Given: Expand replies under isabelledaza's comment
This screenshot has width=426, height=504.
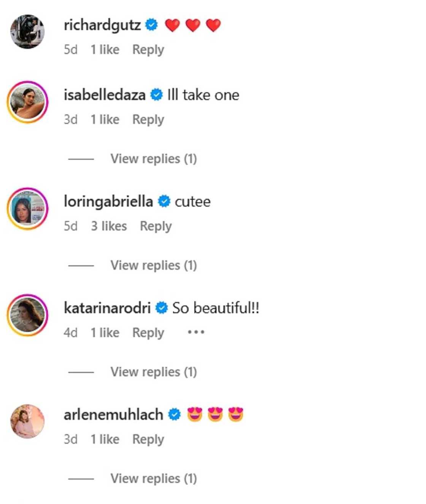Looking at the screenshot, I should point(153,159).
